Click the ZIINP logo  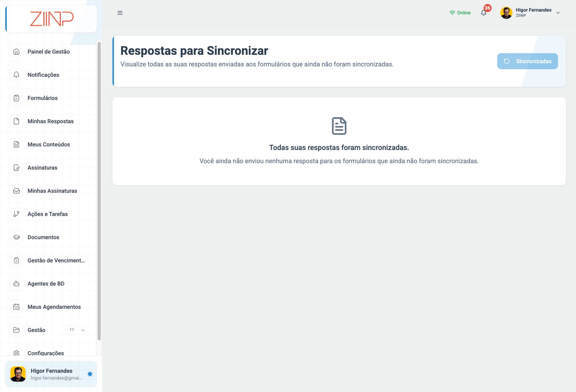pos(52,19)
